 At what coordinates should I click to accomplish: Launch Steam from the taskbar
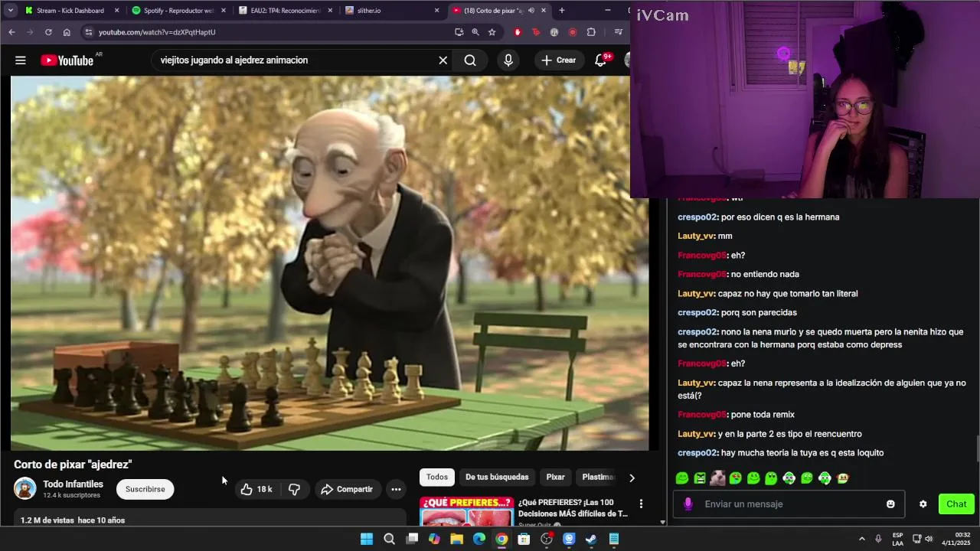click(591, 539)
